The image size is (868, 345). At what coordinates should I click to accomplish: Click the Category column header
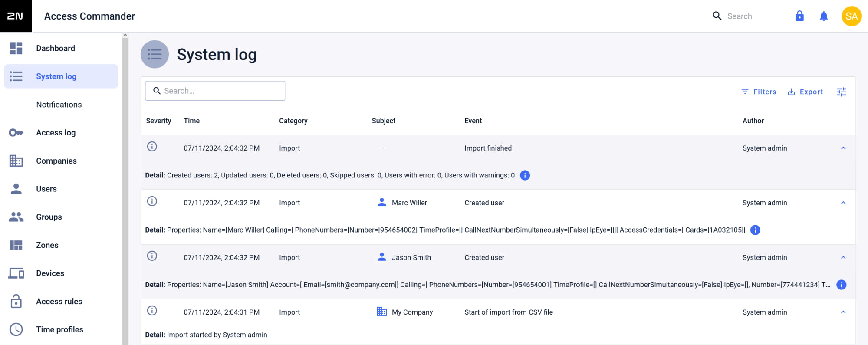click(x=293, y=121)
